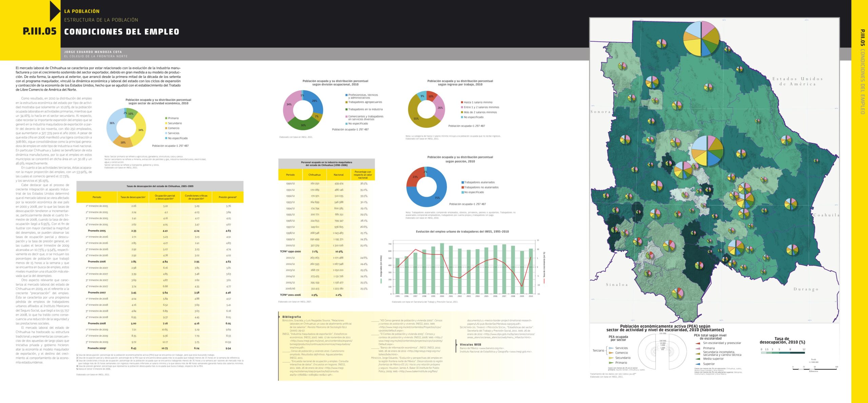
Task: Click the Superior education wedge icon
Action: point(698,364)
